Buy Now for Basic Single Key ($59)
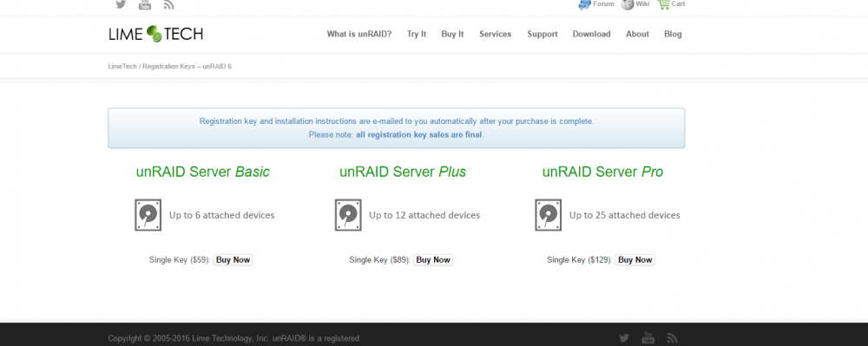868x346 pixels. click(x=233, y=260)
